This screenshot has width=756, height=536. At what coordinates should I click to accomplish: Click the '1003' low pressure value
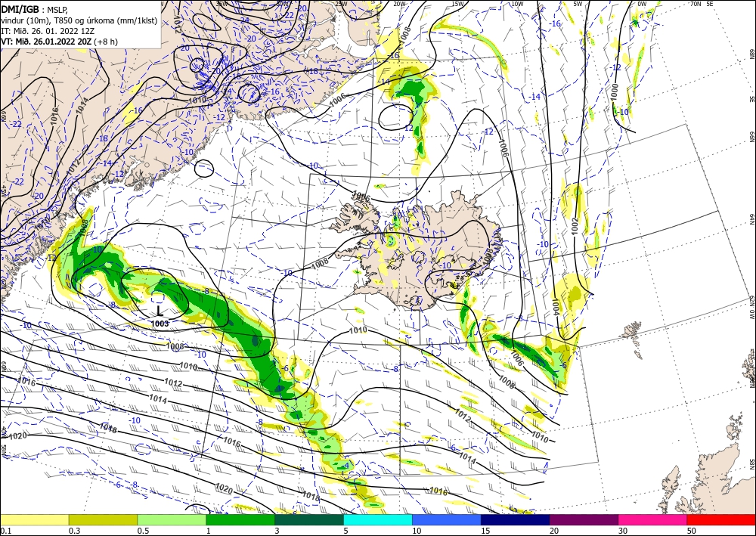(160, 324)
